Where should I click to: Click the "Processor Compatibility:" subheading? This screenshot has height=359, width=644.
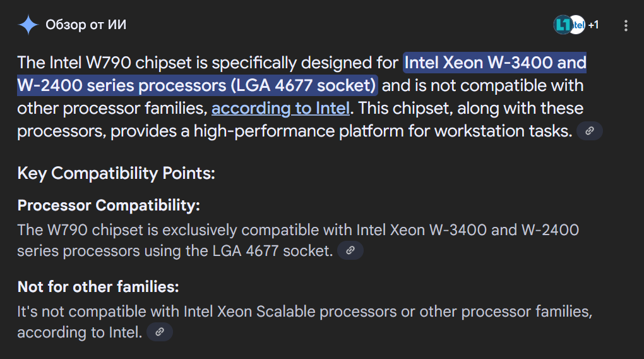pyautogui.click(x=109, y=205)
